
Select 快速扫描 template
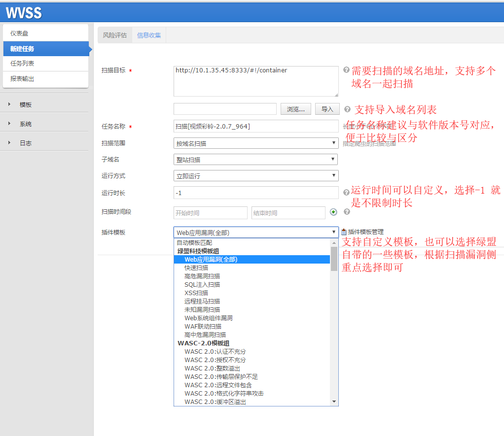tap(252, 268)
